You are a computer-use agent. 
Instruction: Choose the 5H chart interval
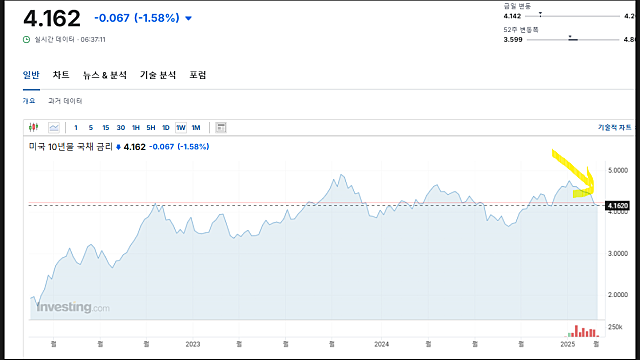[151, 128]
